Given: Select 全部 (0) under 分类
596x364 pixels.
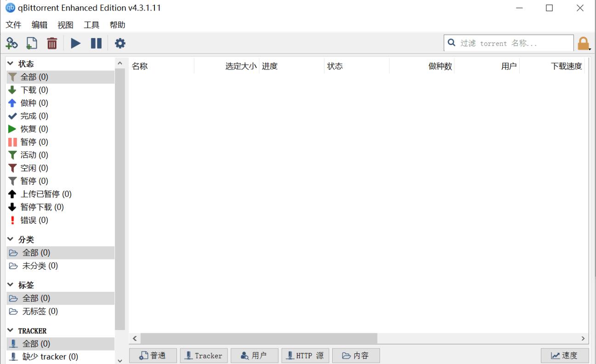Looking at the screenshot, I should click(x=60, y=253).
